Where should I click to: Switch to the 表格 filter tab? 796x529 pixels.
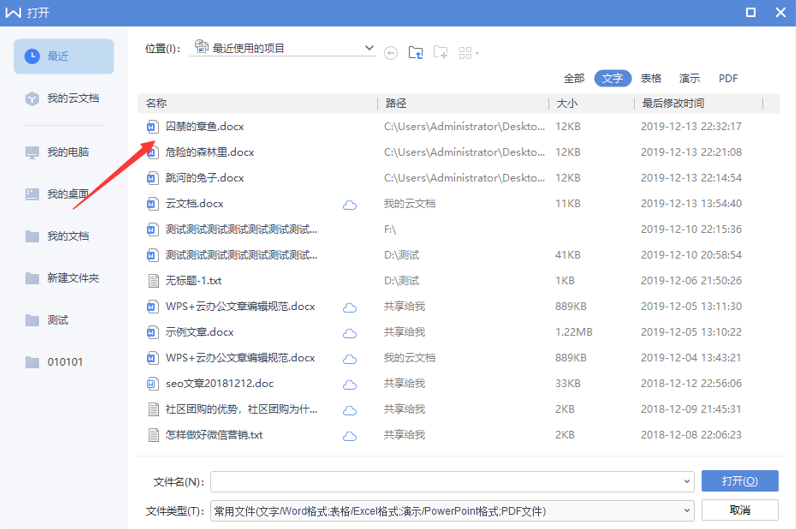[651, 78]
